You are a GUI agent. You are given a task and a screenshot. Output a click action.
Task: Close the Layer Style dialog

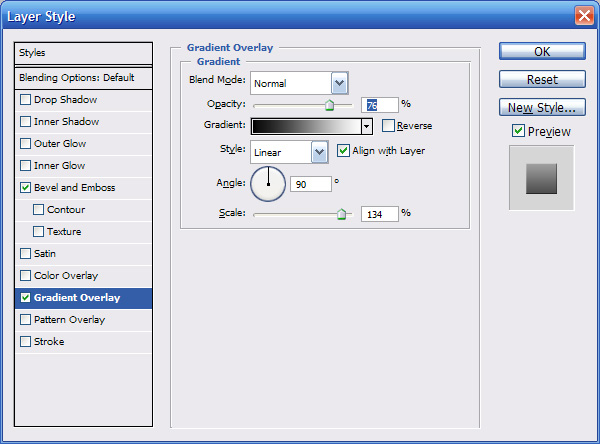tap(584, 16)
